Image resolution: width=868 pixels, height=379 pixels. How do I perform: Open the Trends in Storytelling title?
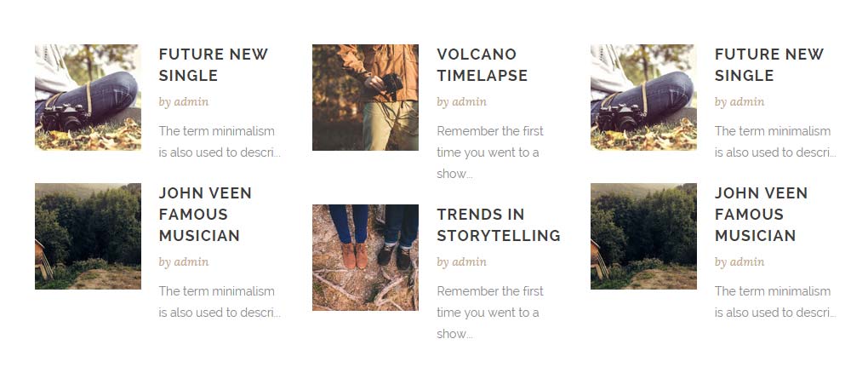point(498,225)
